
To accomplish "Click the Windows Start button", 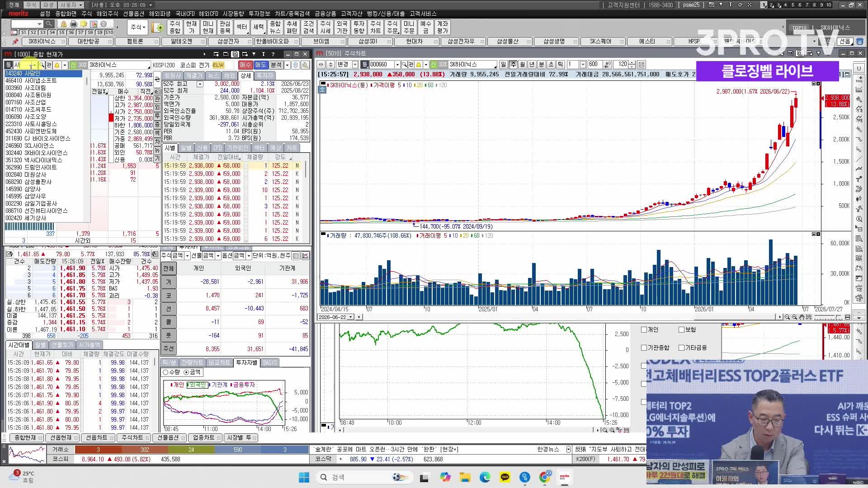I will click(x=304, y=477).
